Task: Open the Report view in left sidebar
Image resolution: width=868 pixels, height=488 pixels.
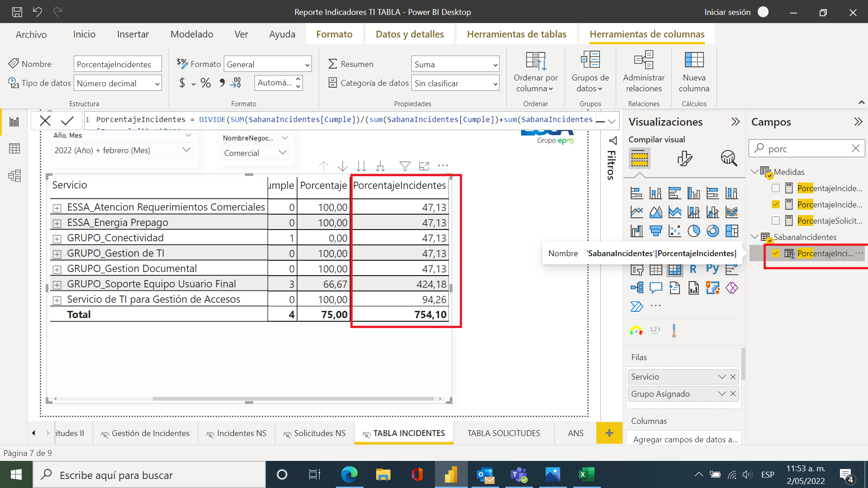Action: click(x=14, y=122)
